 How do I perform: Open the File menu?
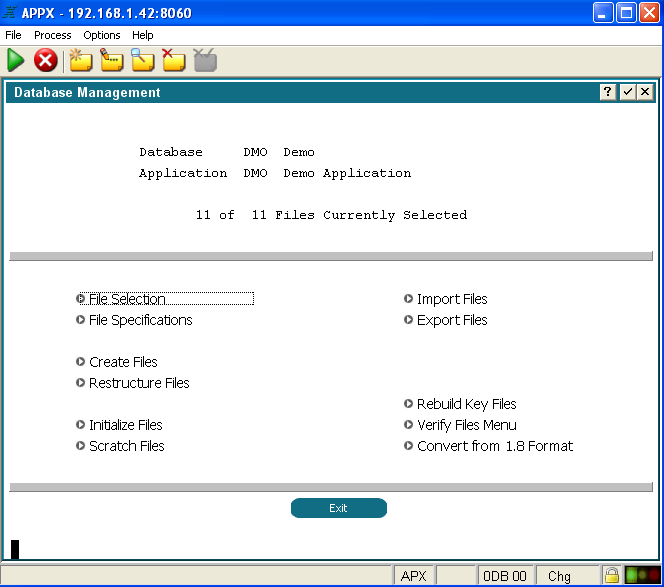[14, 35]
